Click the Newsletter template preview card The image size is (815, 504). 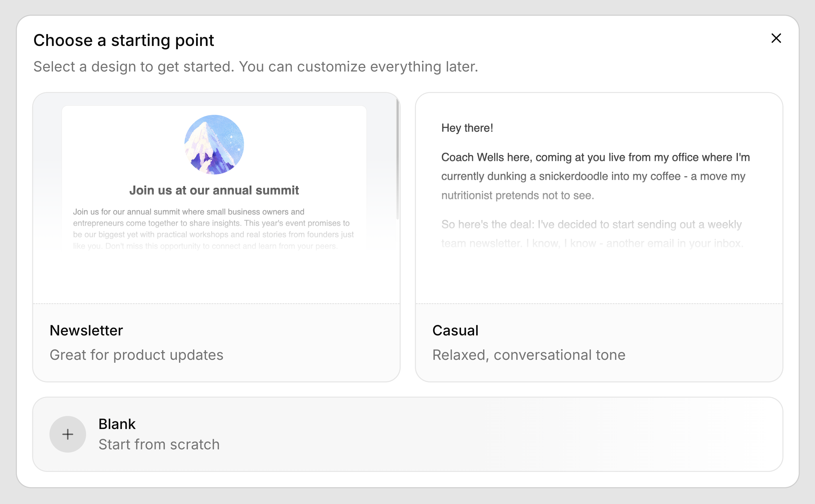(x=217, y=200)
